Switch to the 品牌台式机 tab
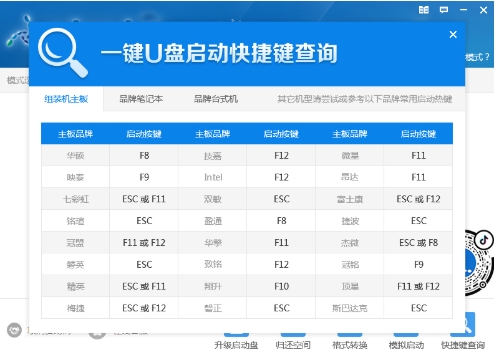The height and width of the screenshot is (363, 499). point(216,99)
